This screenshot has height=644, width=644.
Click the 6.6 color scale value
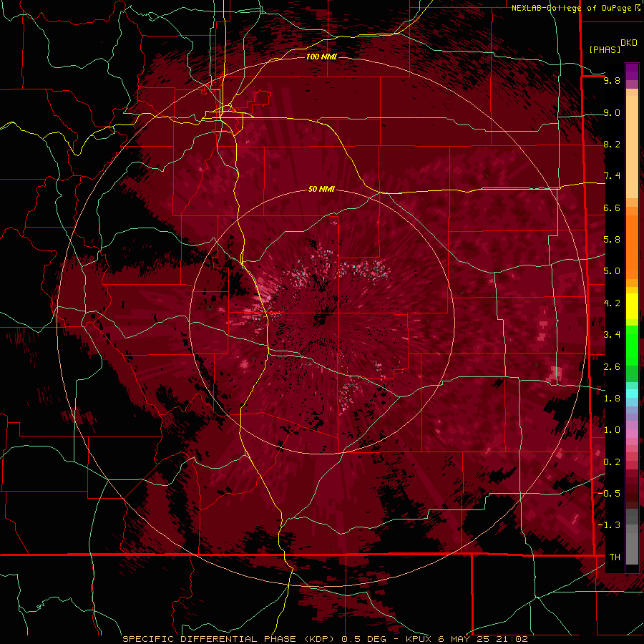click(612, 208)
